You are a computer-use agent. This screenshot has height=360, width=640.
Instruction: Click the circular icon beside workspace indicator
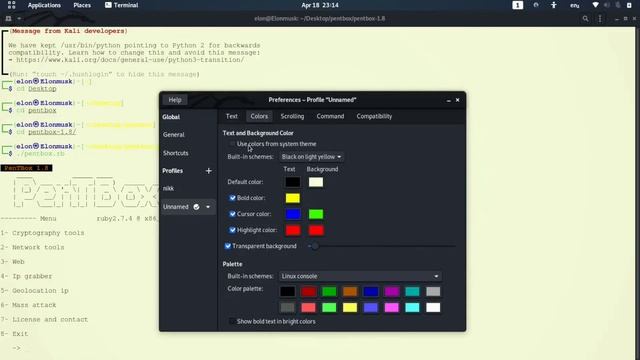tap(536, 5)
